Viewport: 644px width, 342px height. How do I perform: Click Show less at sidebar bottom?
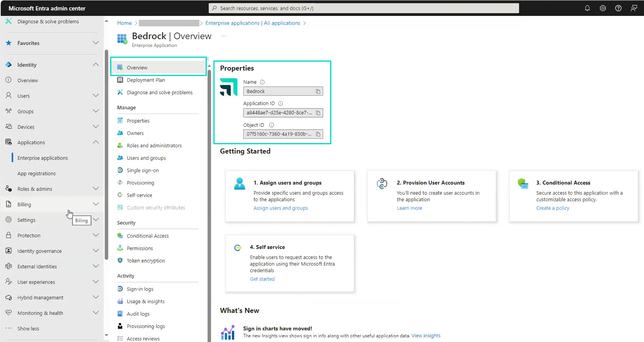pos(28,328)
